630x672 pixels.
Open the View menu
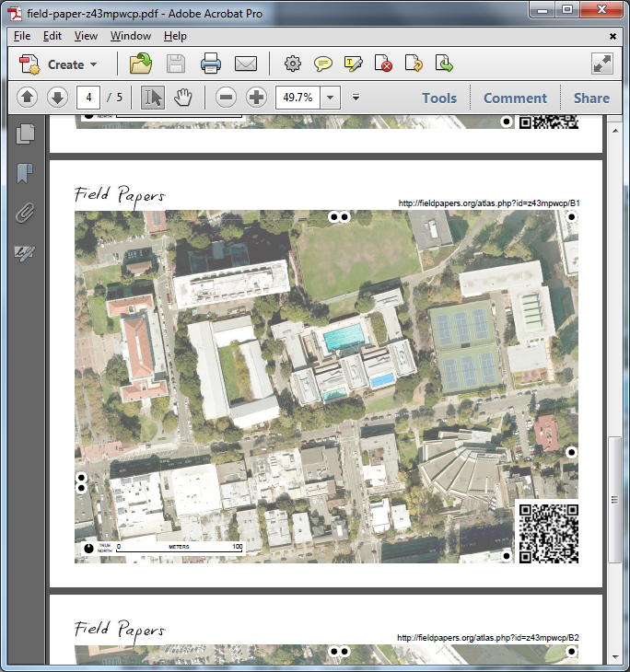pos(86,36)
